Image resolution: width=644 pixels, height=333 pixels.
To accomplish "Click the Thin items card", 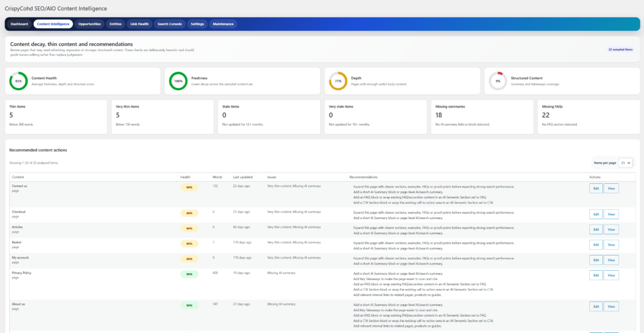I will [x=56, y=116].
